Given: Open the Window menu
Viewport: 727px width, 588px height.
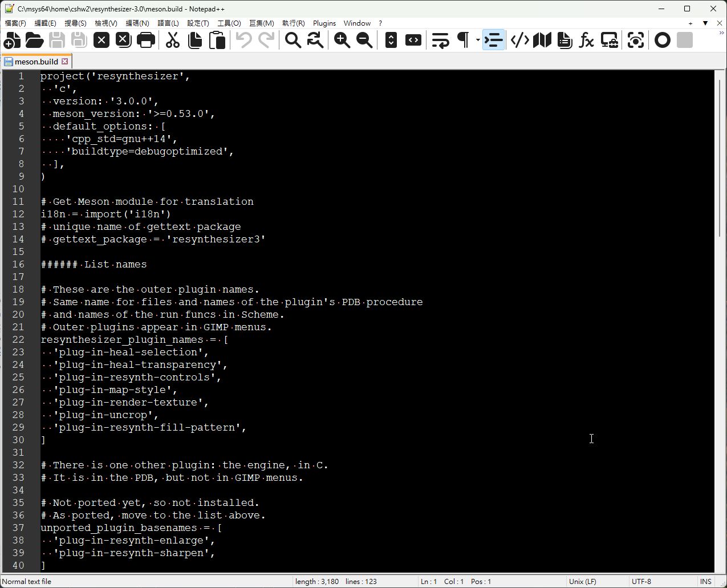Looking at the screenshot, I should click(357, 23).
